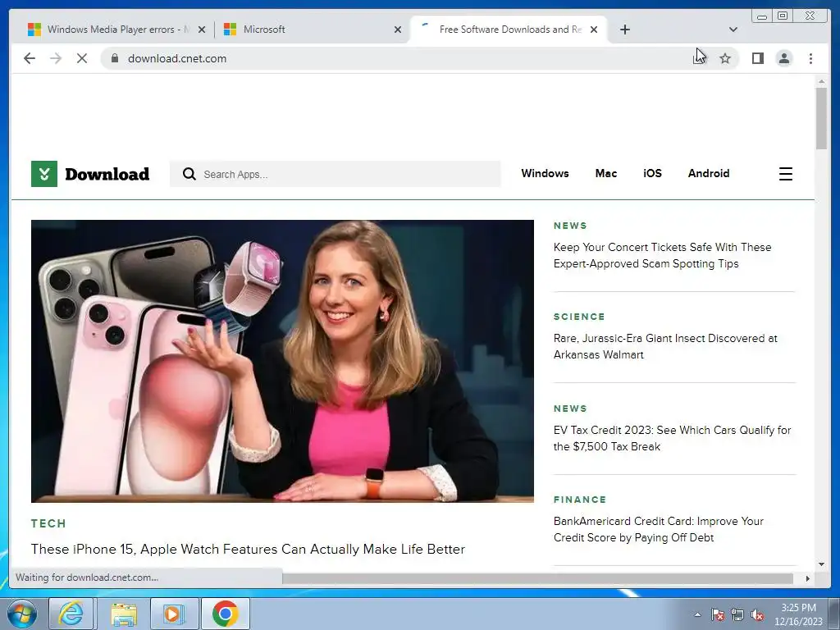Viewport: 840px width, 630px height.
Task: Click the scroll down arrow of the page
Action: coord(821,564)
